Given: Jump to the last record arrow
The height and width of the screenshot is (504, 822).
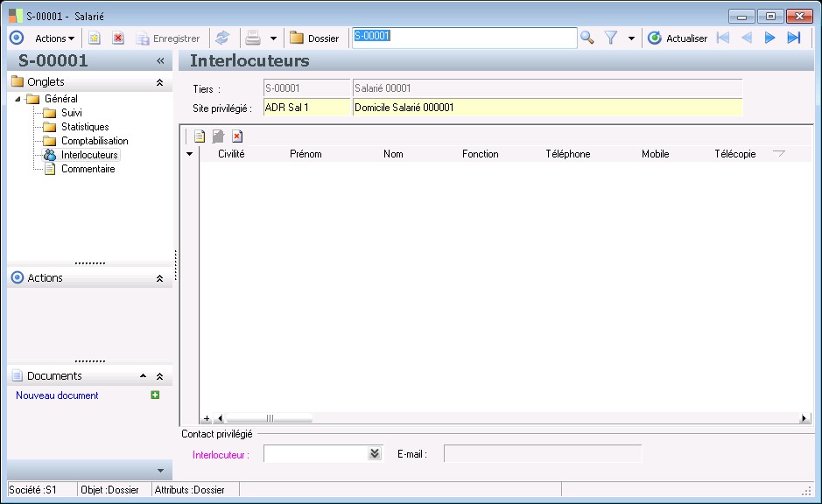Looking at the screenshot, I should [794, 38].
